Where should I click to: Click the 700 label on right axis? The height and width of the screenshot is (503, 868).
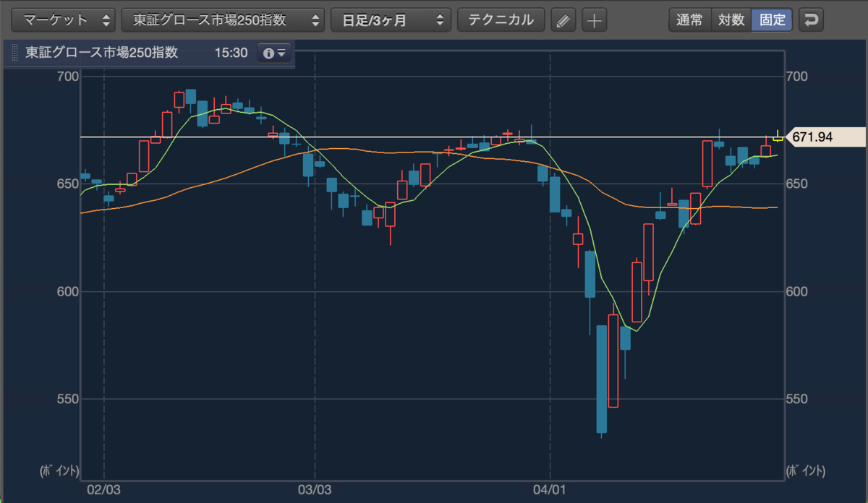796,77
